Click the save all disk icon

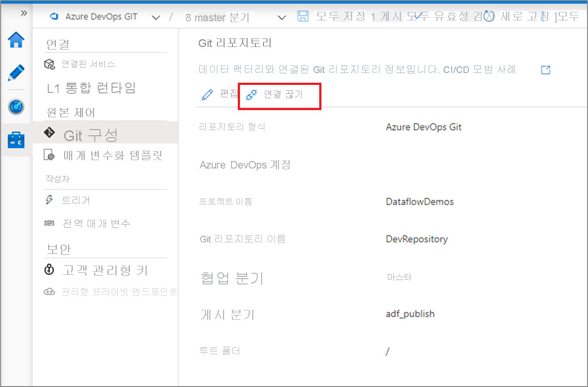(303, 17)
